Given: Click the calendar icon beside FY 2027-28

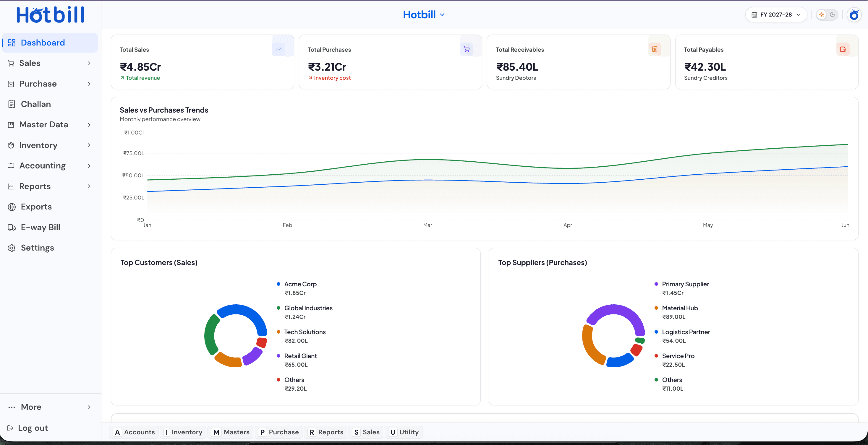Looking at the screenshot, I should pyautogui.click(x=754, y=15).
